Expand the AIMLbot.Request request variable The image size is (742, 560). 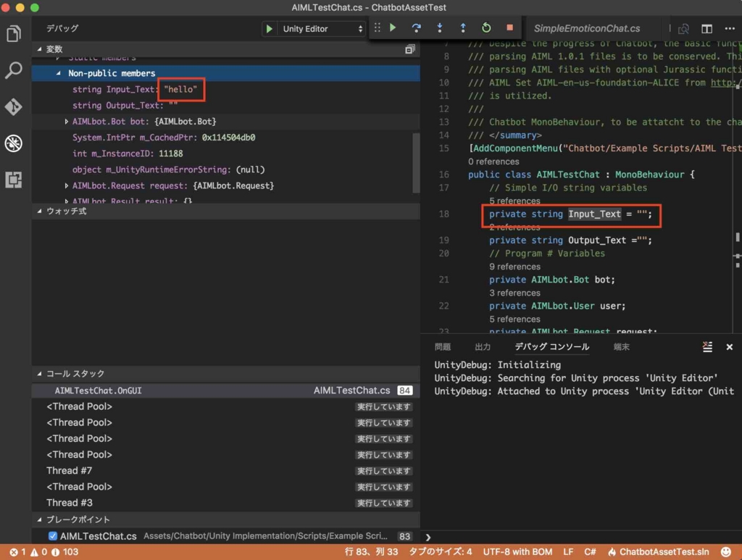pyautogui.click(x=66, y=186)
